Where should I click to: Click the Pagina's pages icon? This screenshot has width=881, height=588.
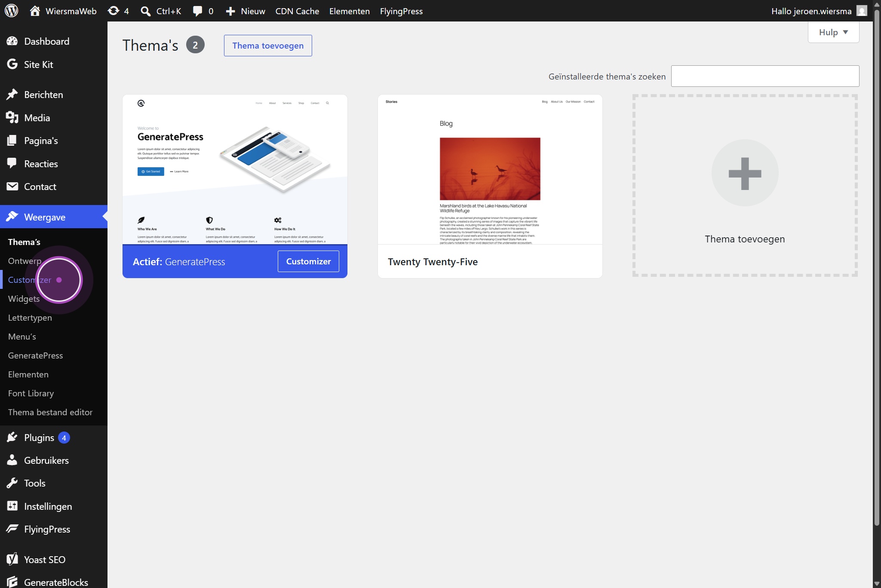[x=12, y=141]
